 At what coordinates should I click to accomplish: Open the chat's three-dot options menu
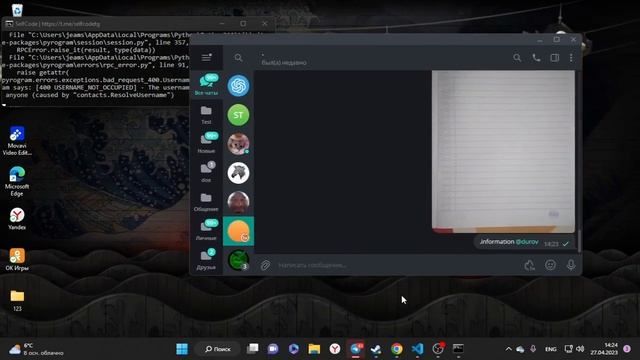(x=571, y=58)
